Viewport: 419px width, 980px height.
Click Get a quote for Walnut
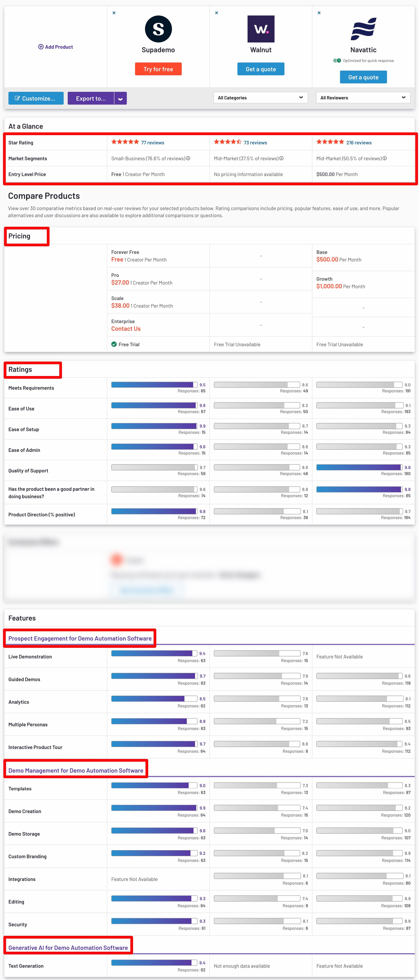pyautogui.click(x=261, y=69)
